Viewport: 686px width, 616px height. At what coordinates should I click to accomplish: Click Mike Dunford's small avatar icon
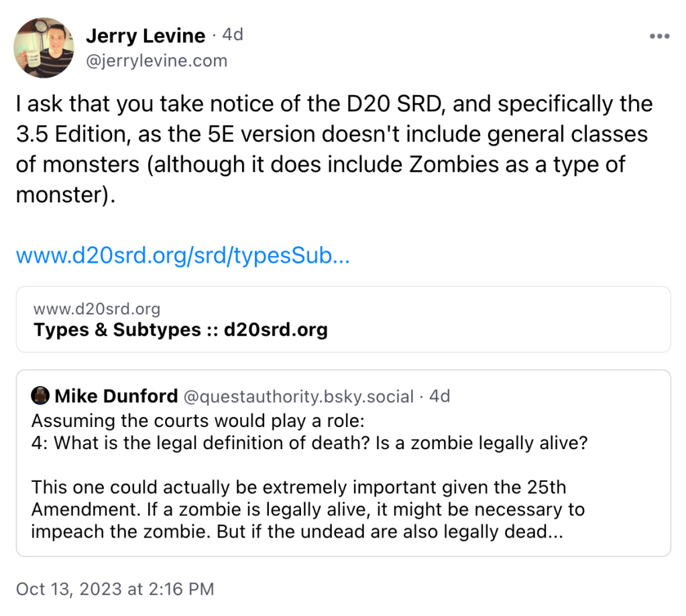point(40,396)
